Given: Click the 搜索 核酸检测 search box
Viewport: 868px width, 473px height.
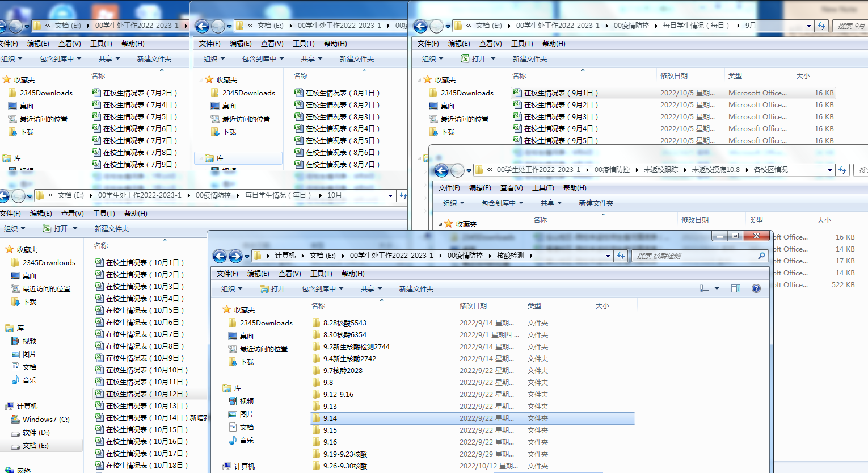Looking at the screenshot, I should click(695, 256).
